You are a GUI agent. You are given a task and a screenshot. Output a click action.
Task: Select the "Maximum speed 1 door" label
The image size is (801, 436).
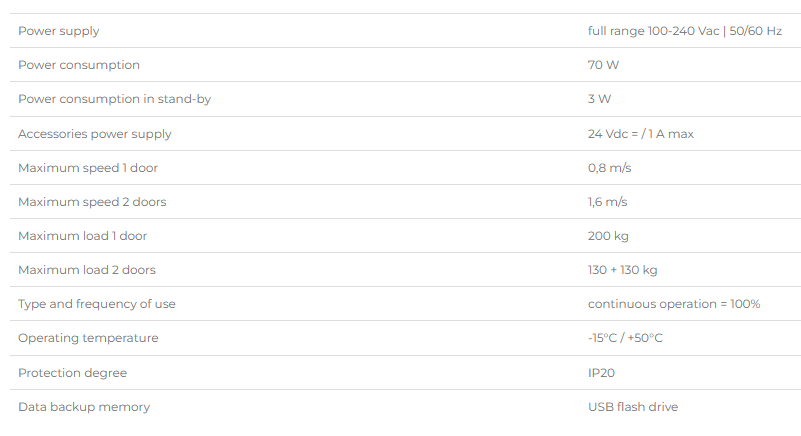click(88, 168)
